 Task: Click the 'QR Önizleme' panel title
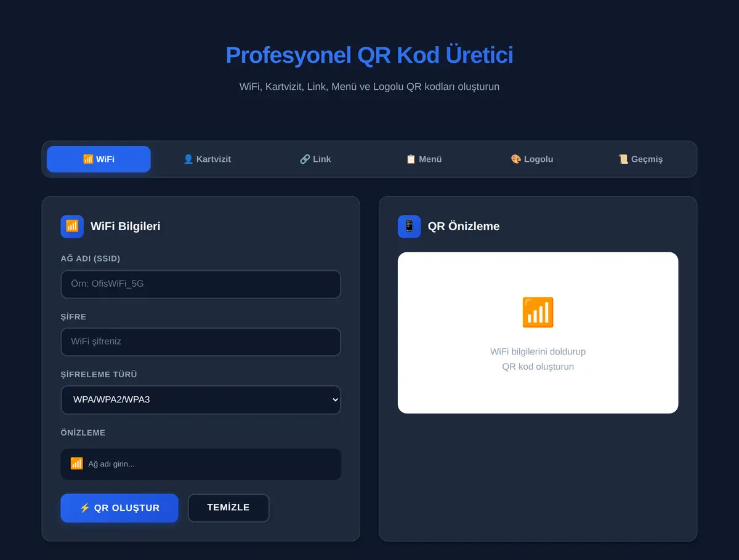point(464,226)
